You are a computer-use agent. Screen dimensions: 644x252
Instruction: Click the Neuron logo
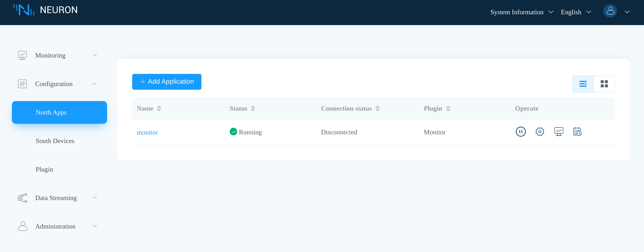pyautogui.click(x=24, y=10)
